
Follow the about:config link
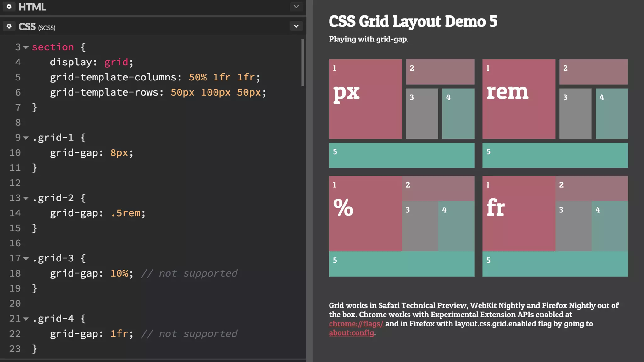pos(351,333)
